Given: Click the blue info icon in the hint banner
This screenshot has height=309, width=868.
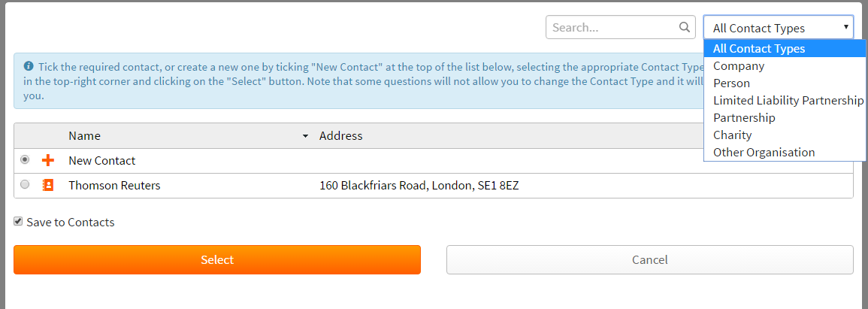Looking at the screenshot, I should tap(29, 65).
